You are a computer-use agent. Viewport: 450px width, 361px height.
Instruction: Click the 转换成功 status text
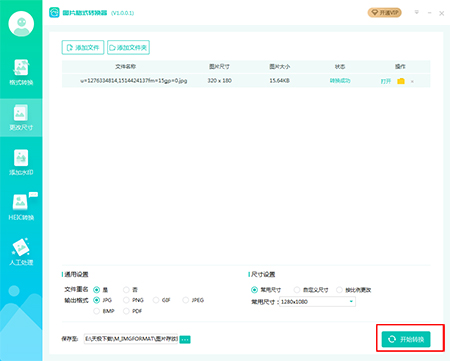point(340,81)
